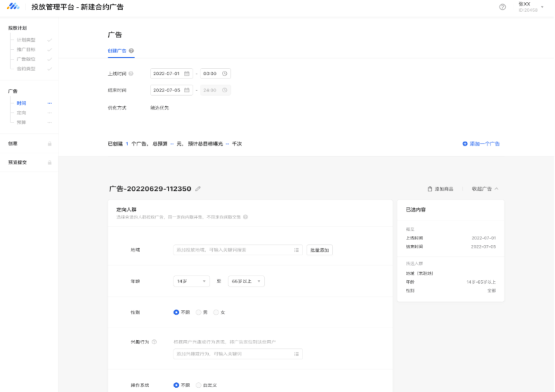Click the help icon after 定向人群 description
The height and width of the screenshot is (392, 555).
click(x=246, y=217)
